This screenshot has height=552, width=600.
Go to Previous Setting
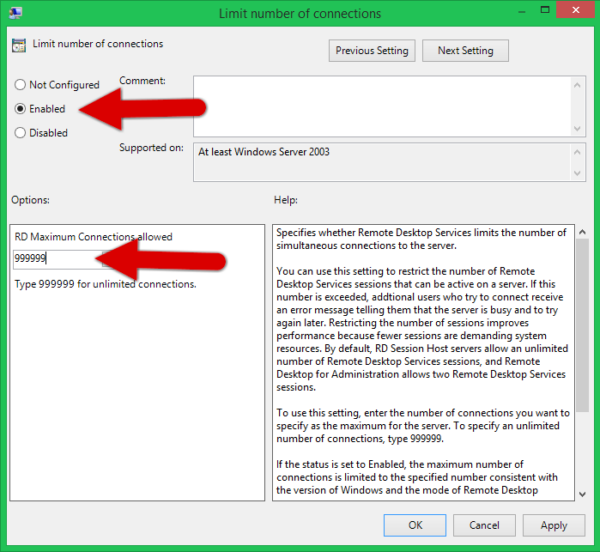click(x=372, y=50)
